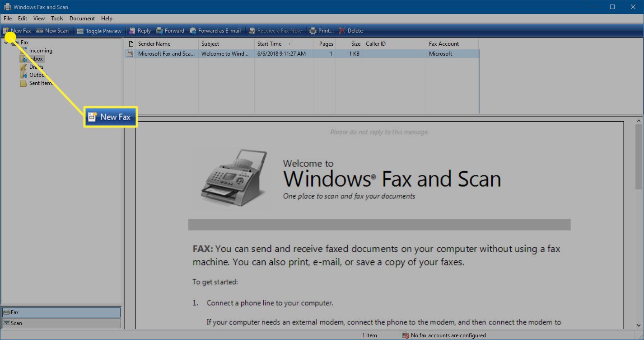The height and width of the screenshot is (340, 644).
Task: Switch to the Scan view
Action: [x=61, y=323]
